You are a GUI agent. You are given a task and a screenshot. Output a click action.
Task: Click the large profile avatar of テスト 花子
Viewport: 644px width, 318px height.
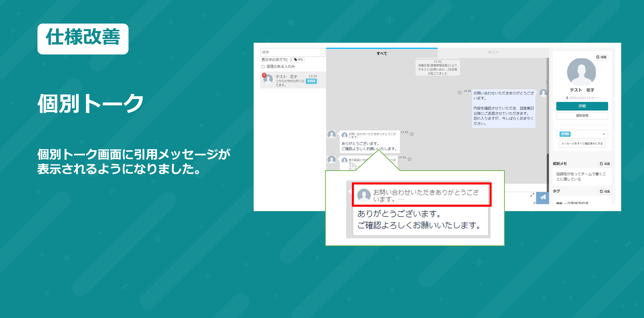581,72
